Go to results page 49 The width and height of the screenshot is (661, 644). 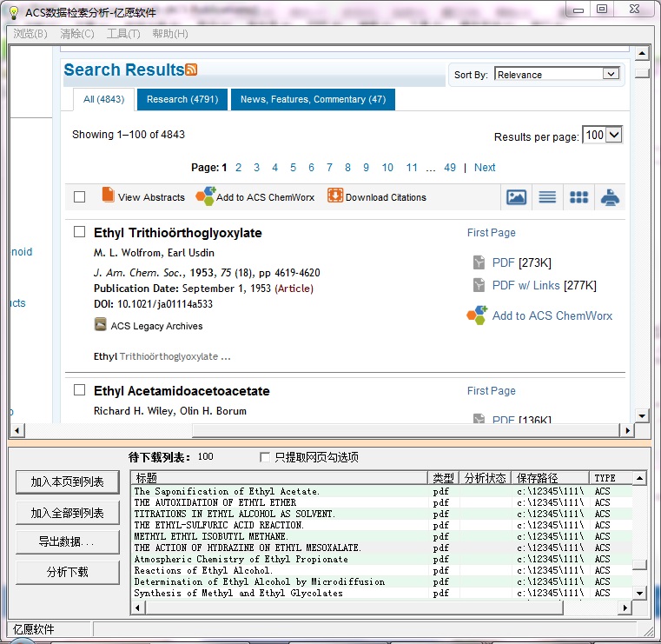coord(449,168)
